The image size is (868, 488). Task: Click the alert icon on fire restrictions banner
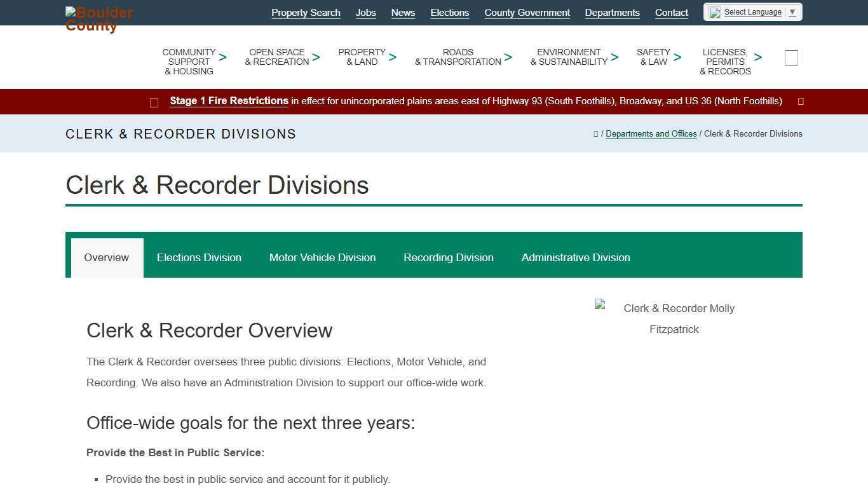tap(154, 101)
